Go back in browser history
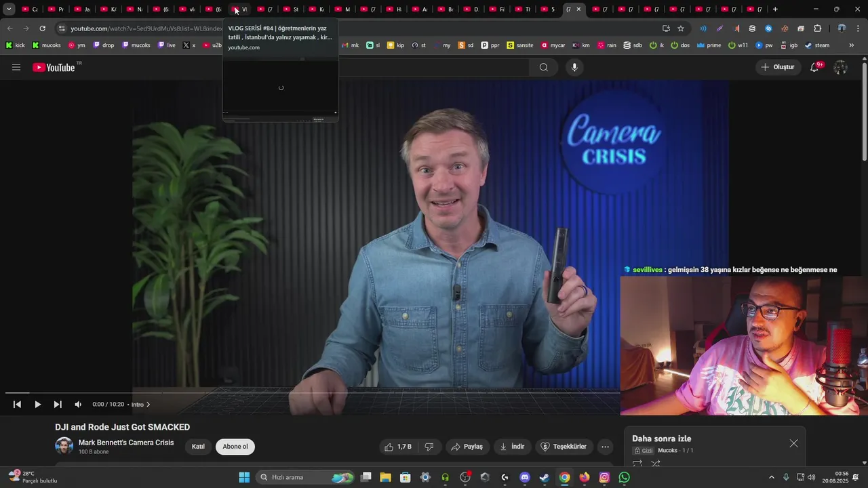The height and width of the screenshot is (488, 868). coord(9,28)
